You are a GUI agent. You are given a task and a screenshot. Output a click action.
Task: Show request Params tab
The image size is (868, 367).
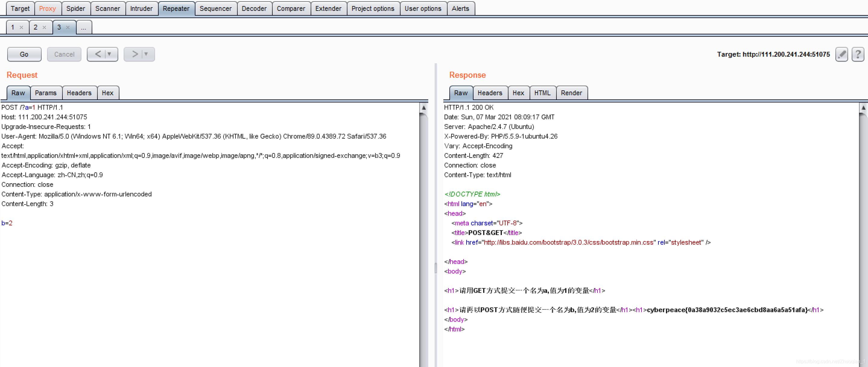[x=46, y=93]
